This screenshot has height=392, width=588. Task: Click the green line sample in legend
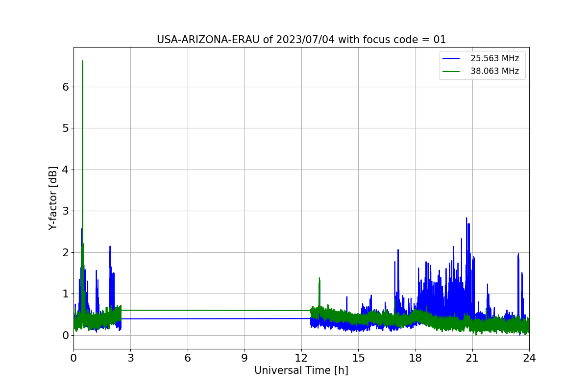(451, 71)
